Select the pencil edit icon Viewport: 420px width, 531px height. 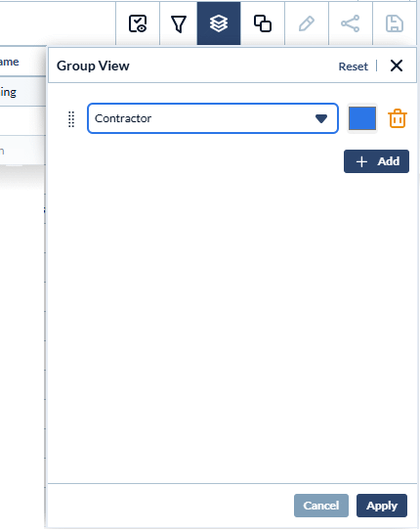(x=307, y=23)
